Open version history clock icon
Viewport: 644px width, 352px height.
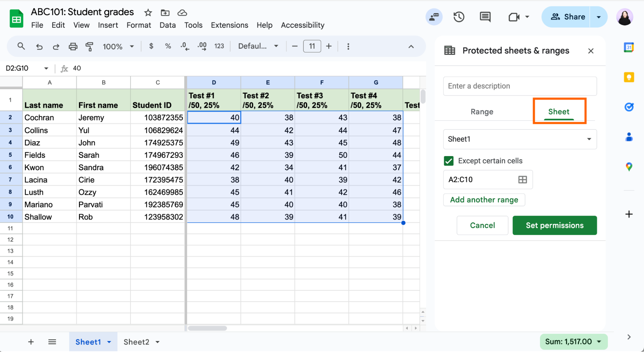coord(459,17)
